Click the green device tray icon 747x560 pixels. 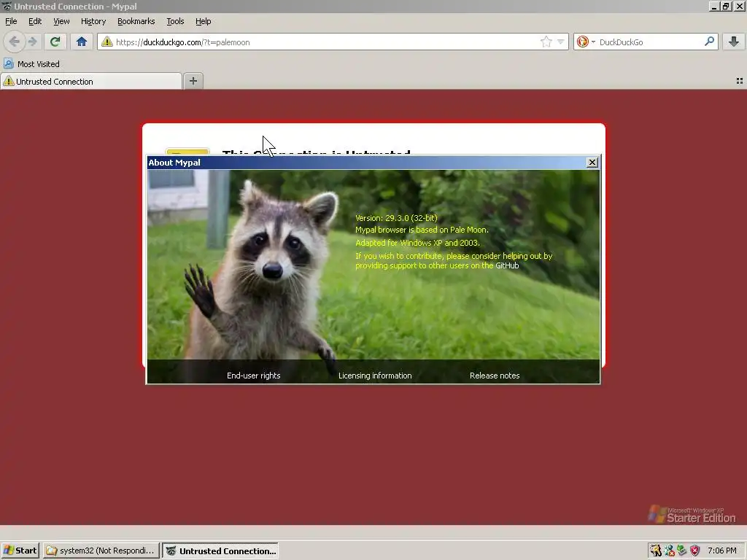682,551
